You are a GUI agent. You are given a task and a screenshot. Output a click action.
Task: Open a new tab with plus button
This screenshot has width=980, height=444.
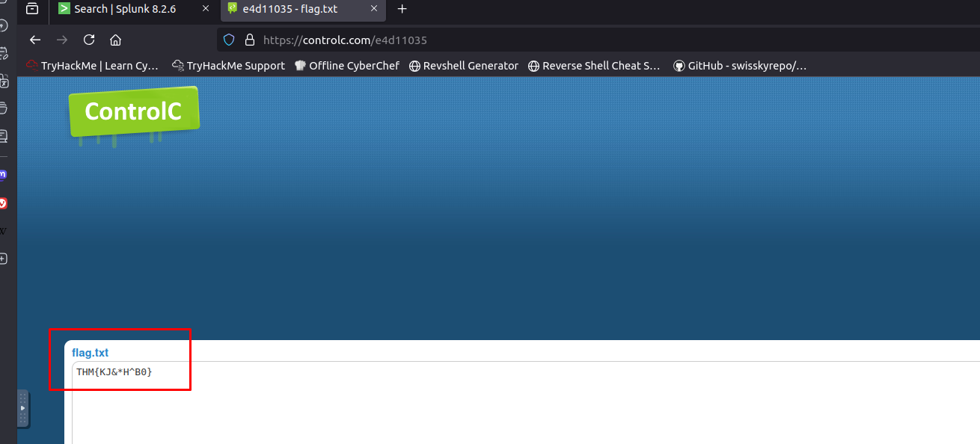[402, 9]
